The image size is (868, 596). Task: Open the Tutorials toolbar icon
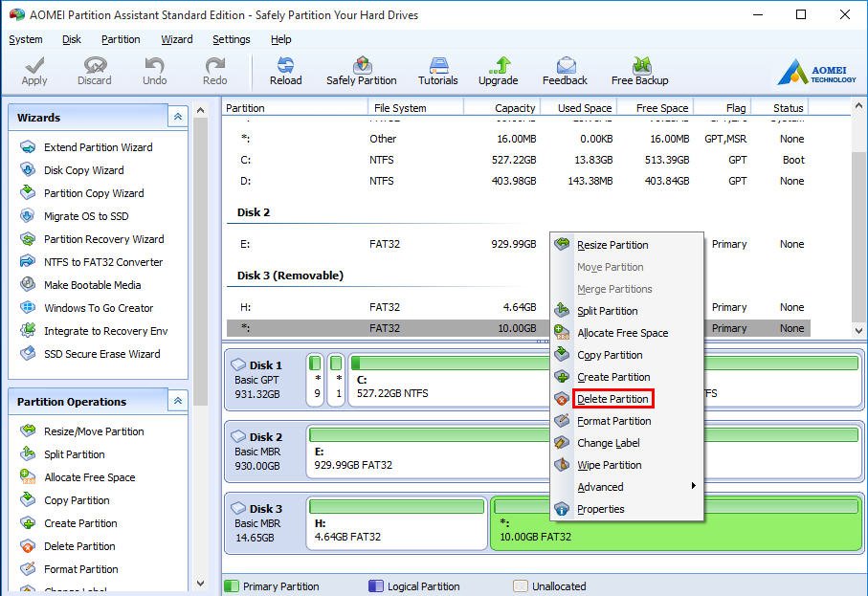(x=437, y=69)
